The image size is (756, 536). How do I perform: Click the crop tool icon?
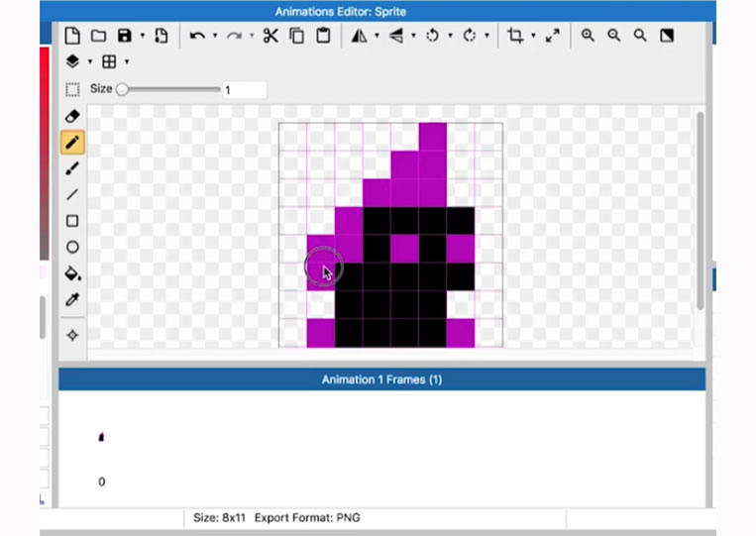pyautogui.click(x=515, y=36)
